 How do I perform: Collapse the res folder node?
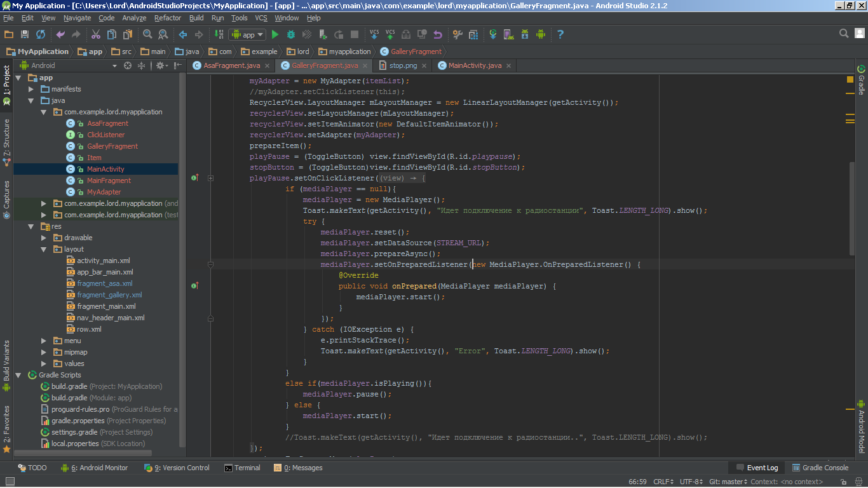[31, 226]
